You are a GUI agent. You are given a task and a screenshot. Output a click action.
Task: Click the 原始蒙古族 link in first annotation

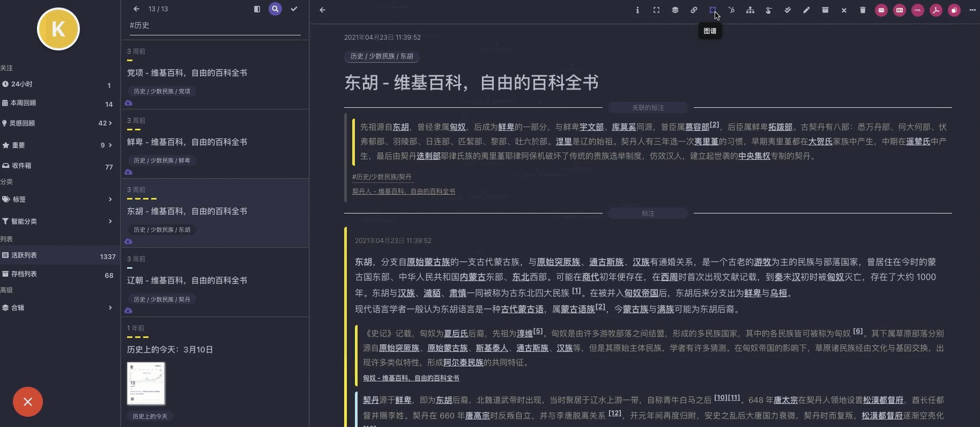tap(428, 262)
